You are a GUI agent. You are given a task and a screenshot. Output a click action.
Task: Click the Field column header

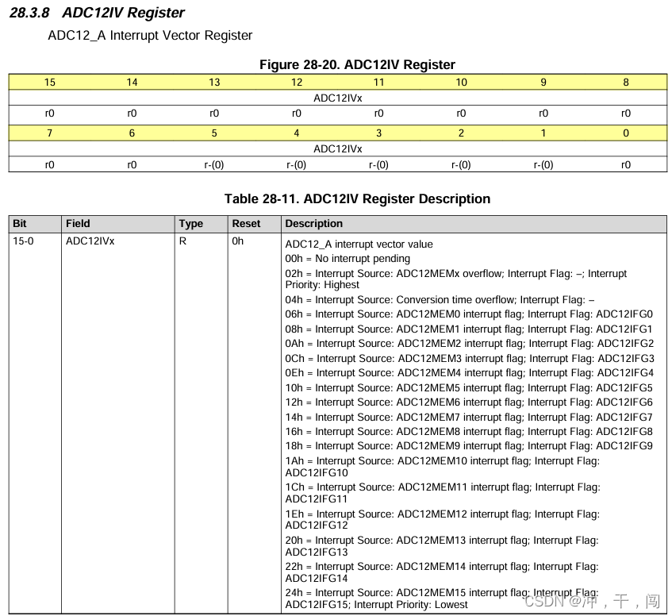[x=77, y=224]
